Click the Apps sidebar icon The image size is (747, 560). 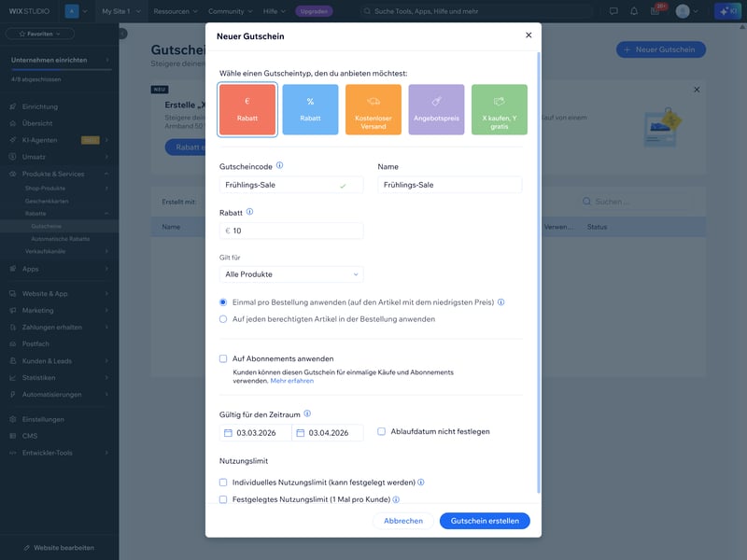click(x=13, y=269)
